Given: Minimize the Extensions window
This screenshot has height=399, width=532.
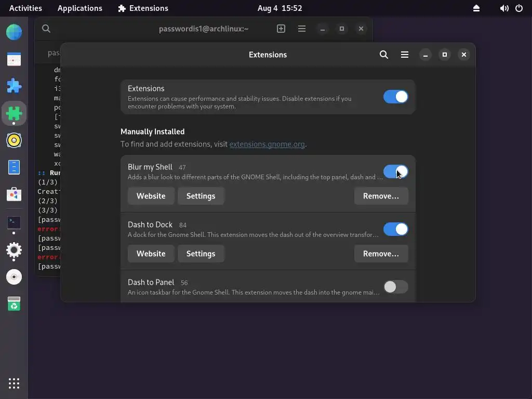Looking at the screenshot, I should click(x=425, y=55).
